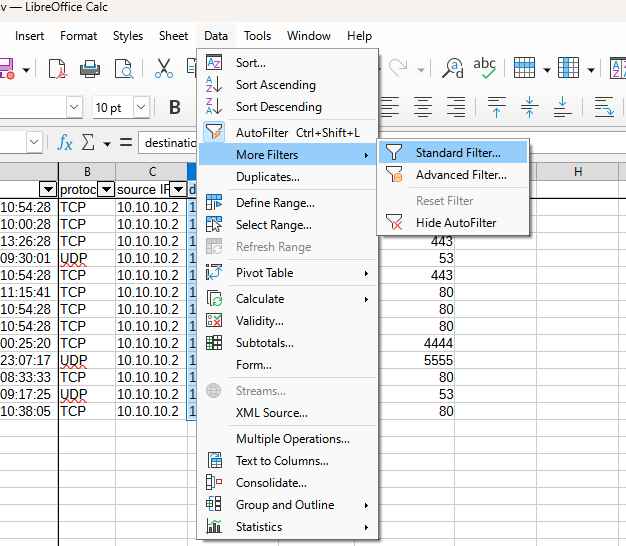The width and height of the screenshot is (626, 546).
Task: Open the source IP column filter dropdown
Action: (x=177, y=189)
